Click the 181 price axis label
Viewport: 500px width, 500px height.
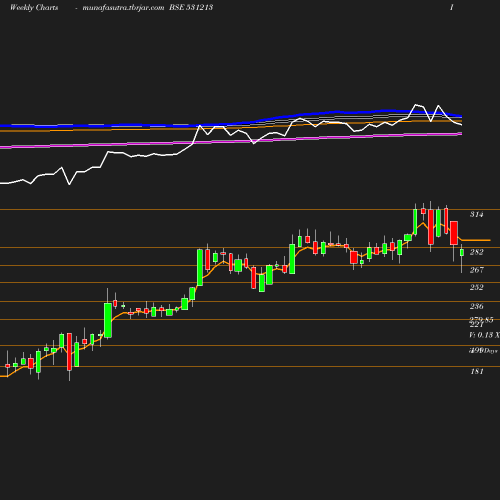pos(477,371)
